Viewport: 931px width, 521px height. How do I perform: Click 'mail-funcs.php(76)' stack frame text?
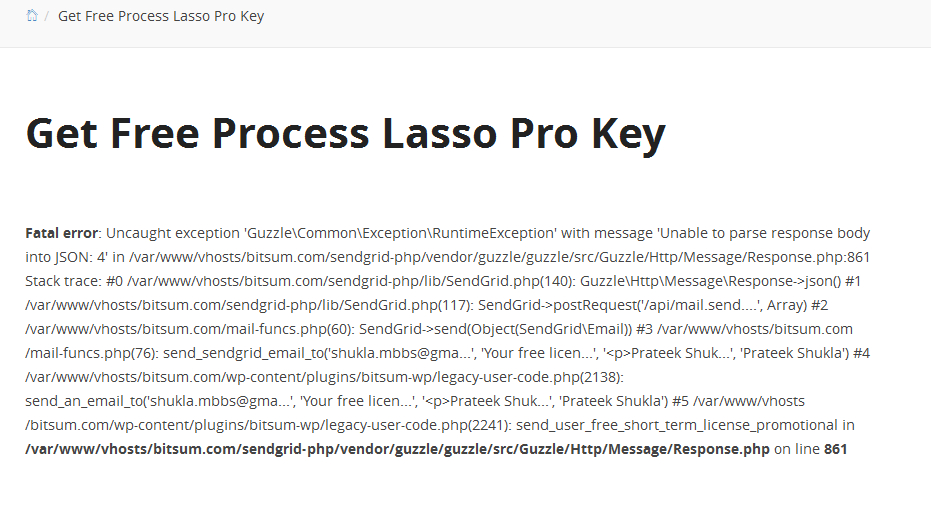(92, 353)
